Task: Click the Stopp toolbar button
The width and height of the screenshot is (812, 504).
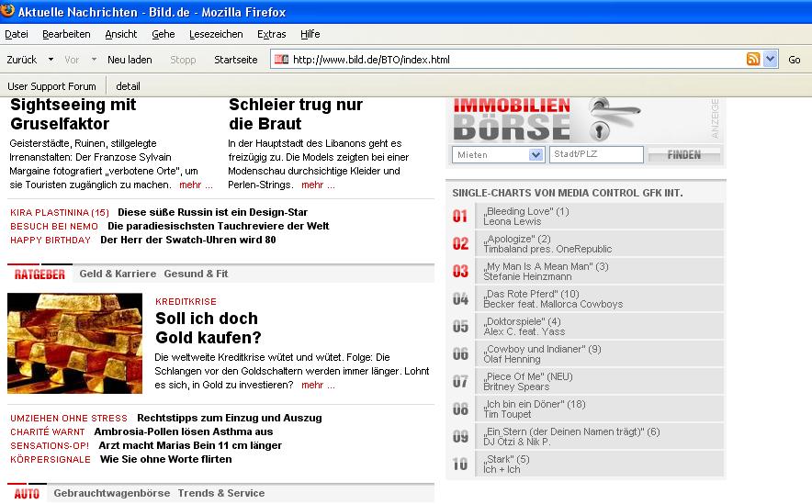Action: (x=183, y=60)
